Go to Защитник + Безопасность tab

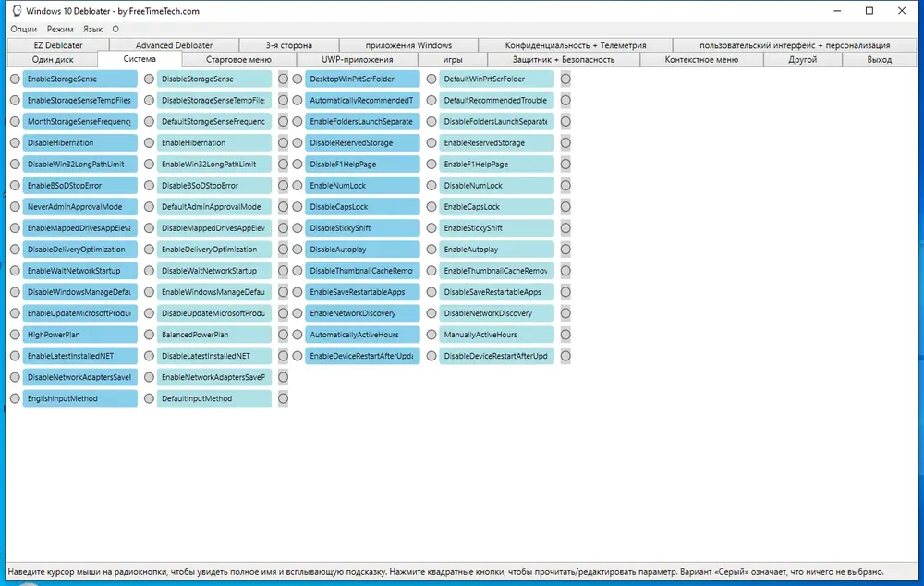(564, 59)
